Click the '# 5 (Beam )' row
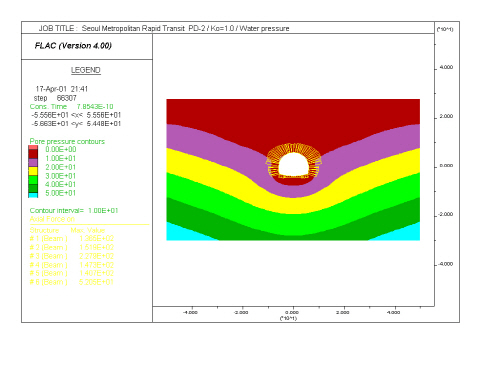The image size is (500, 375). pos(72,273)
